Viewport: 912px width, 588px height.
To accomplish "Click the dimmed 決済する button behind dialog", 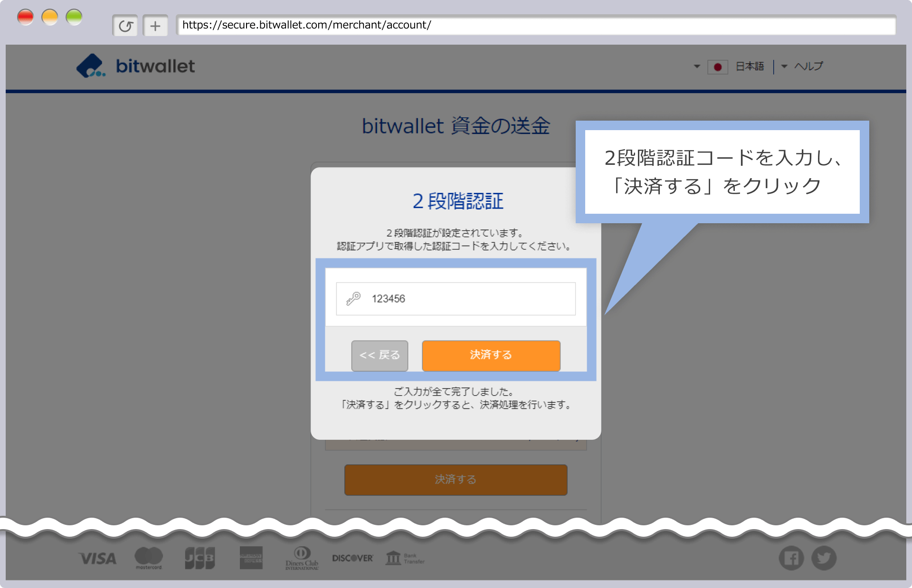I will pos(456,480).
